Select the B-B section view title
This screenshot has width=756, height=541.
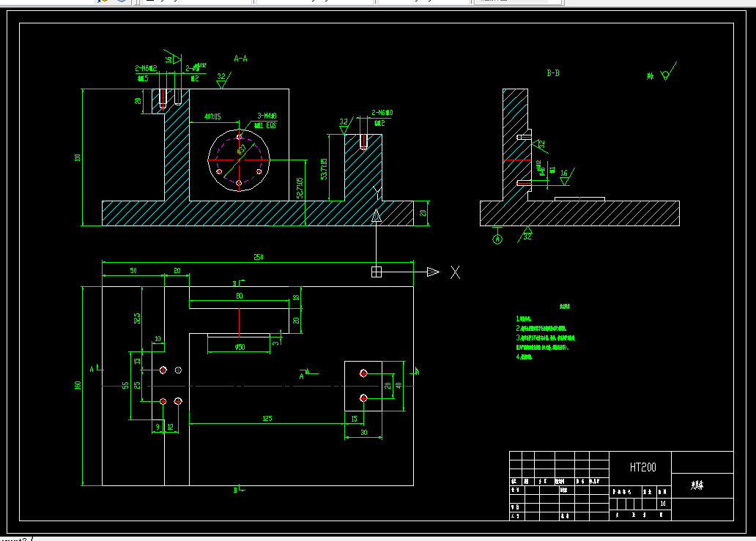click(x=553, y=72)
